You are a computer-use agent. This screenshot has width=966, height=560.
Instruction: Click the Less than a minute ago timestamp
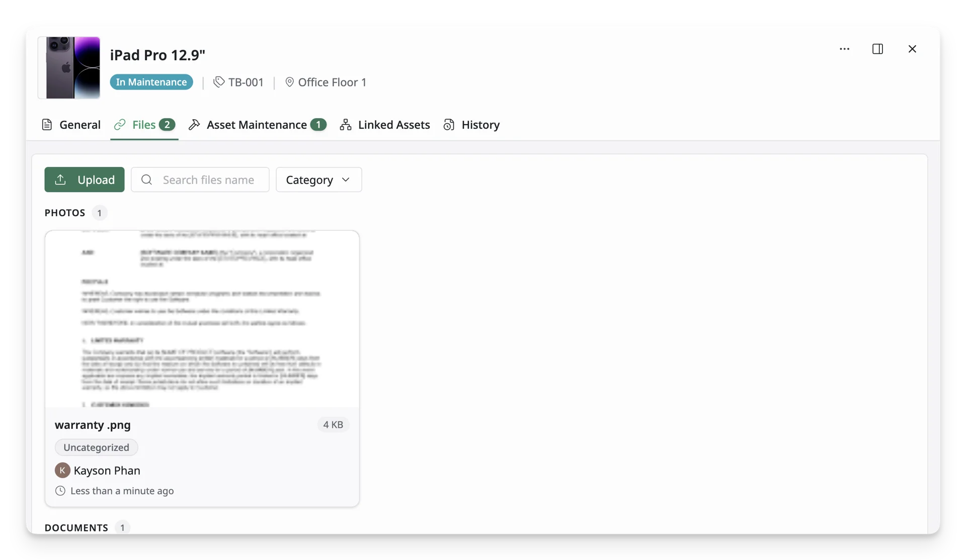click(x=122, y=491)
